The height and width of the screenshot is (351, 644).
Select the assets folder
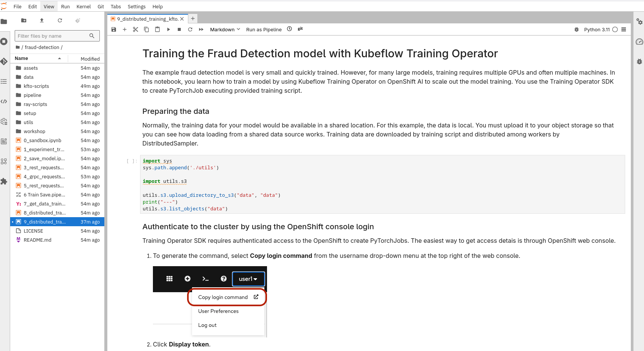[x=57, y=68]
